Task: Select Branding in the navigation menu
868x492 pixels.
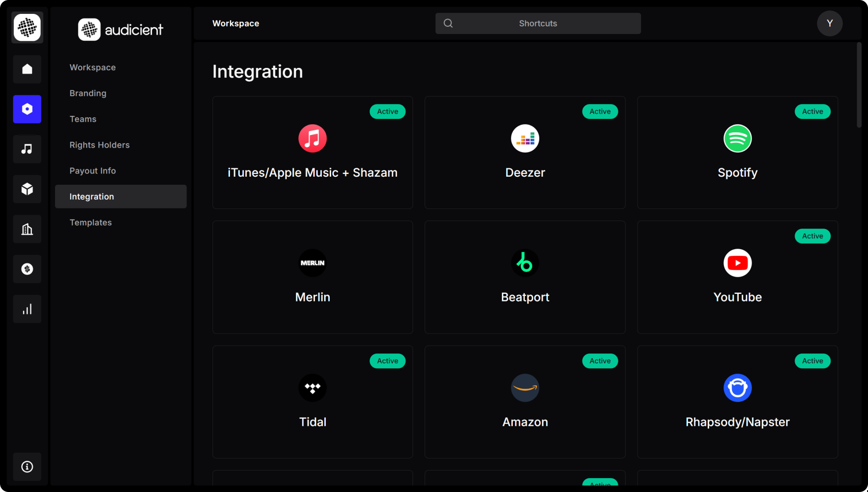Action: (x=88, y=93)
